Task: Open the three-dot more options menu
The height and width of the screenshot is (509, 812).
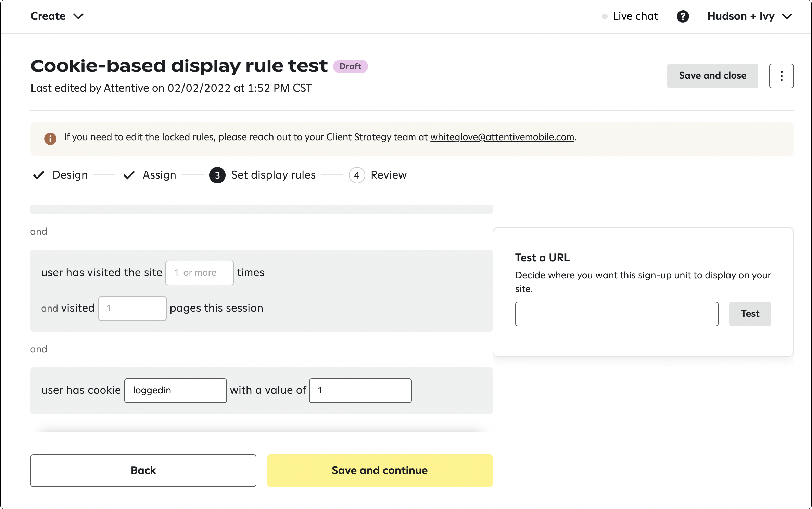Action: [x=781, y=76]
